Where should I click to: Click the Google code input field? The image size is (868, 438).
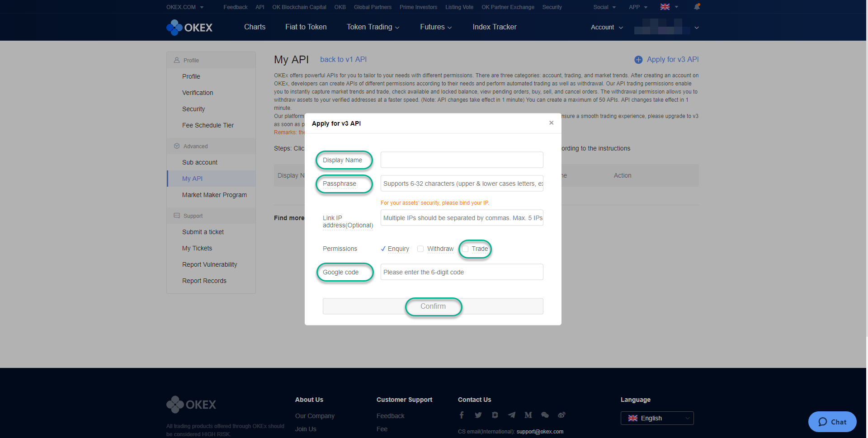[461, 272]
